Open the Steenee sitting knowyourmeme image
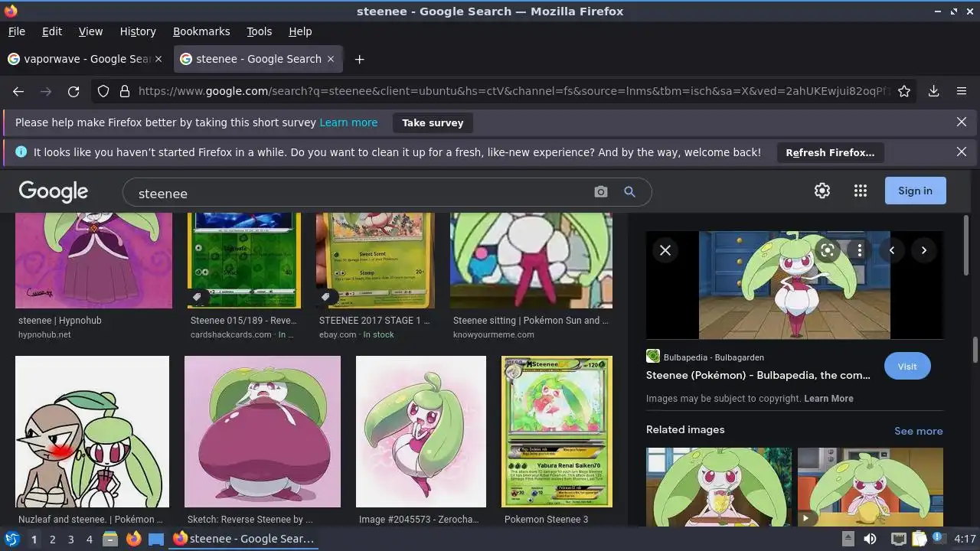Viewport: 980px width, 551px height. pos(531,261)
